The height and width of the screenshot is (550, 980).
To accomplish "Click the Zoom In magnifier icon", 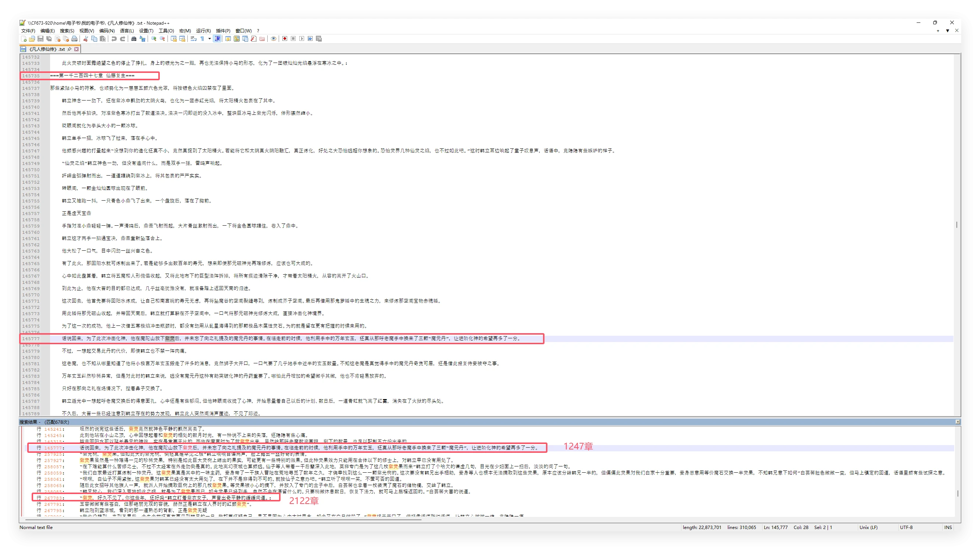I will click(x=154, y=39).
